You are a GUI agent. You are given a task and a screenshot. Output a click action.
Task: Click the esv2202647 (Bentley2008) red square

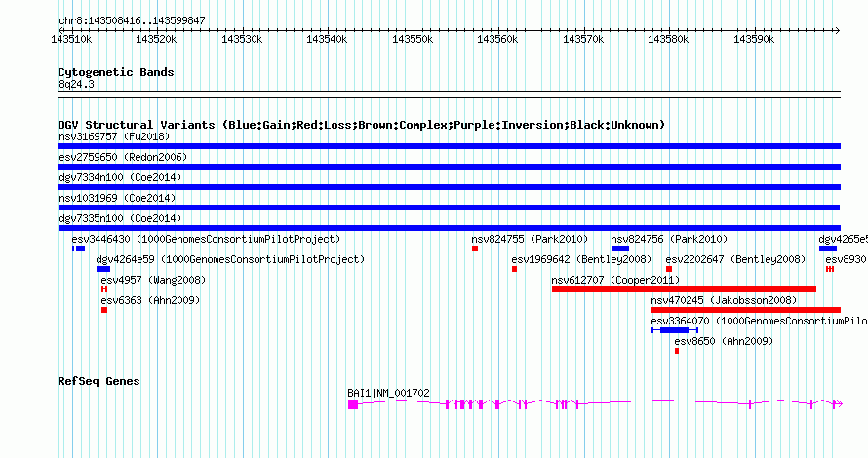(x=669, y=269)
